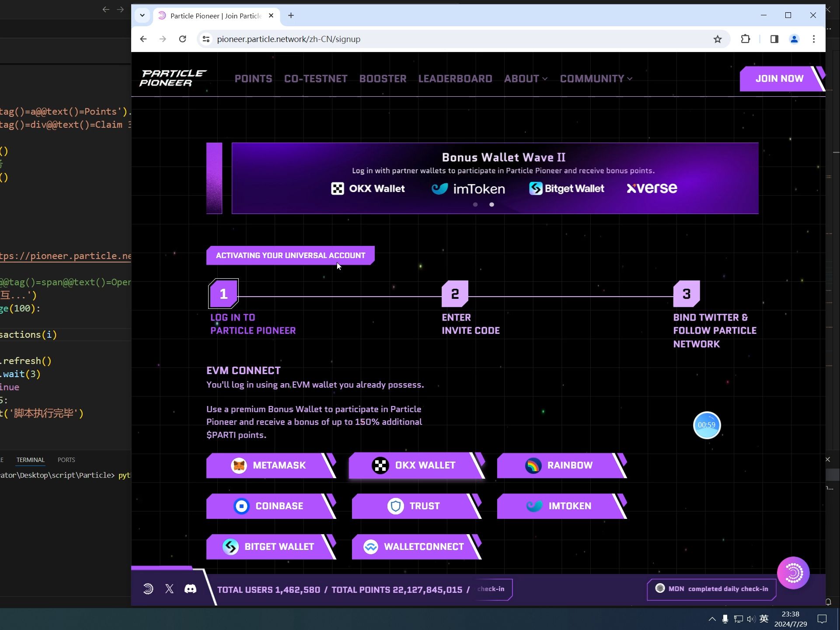Expand the ABOUT dropdown menu
Image resolution: width=840 pixels, height=630 pixels.
[526, 79]
